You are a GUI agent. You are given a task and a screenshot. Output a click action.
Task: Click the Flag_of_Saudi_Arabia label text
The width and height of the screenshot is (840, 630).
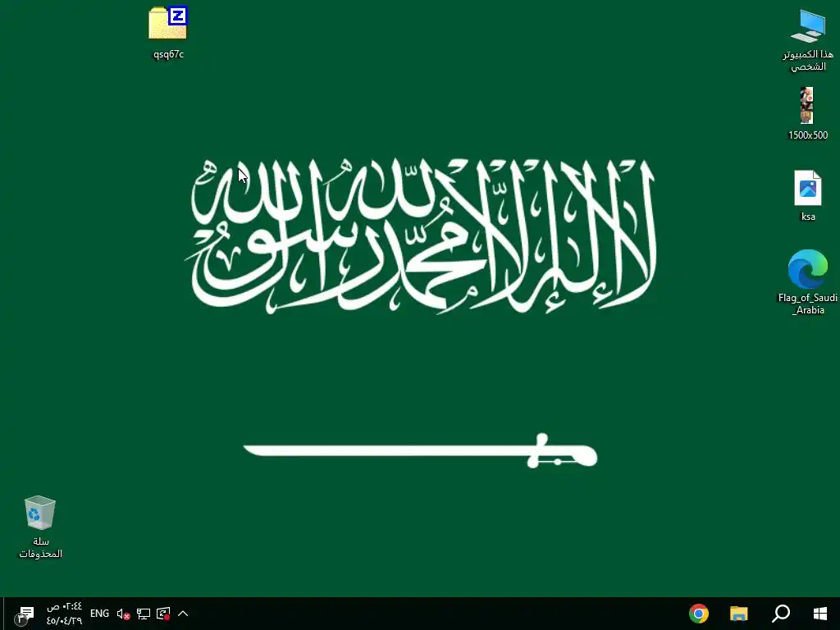[808, 304]
